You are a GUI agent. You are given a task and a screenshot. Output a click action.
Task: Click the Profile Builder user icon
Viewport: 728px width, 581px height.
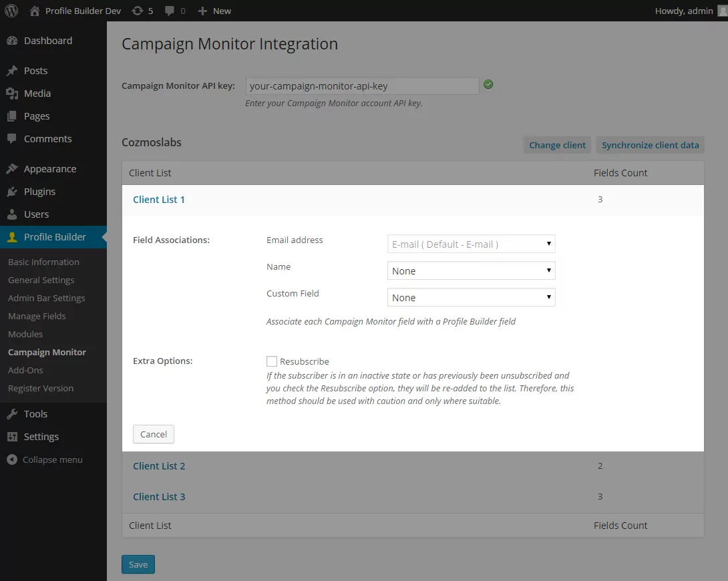point(12,237)
